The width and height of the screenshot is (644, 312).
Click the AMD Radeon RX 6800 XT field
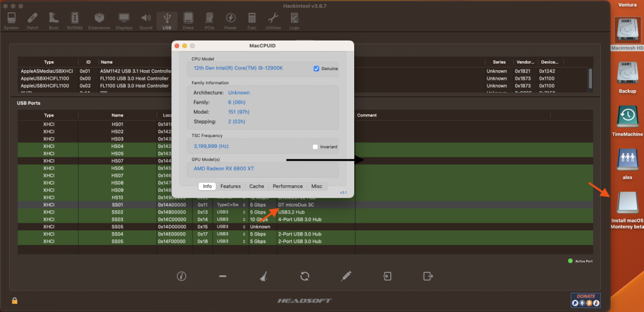click(x=263, y=169)
